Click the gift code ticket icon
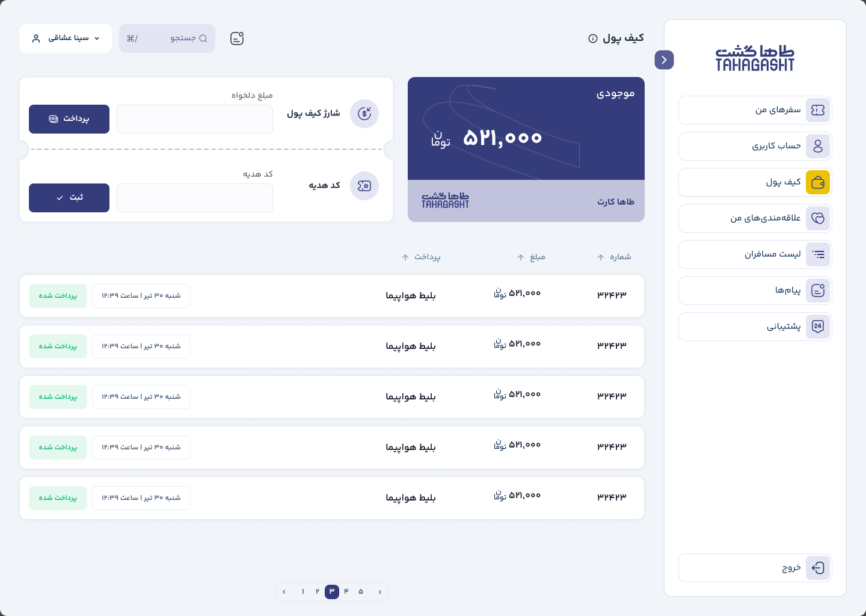866x616 pixels. pyautogui.click(x=364, y=186)
